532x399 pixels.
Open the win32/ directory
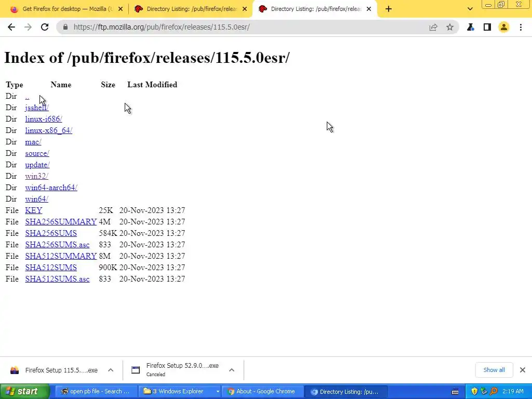pos(37,176)
